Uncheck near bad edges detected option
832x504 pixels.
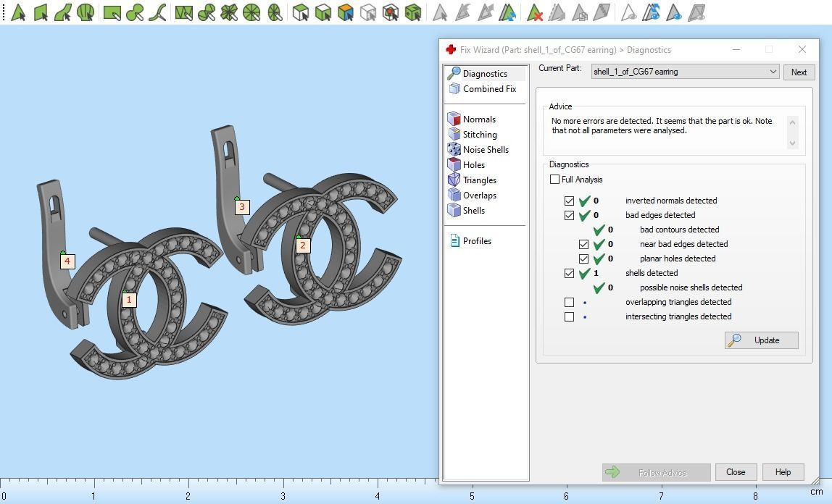583,244
